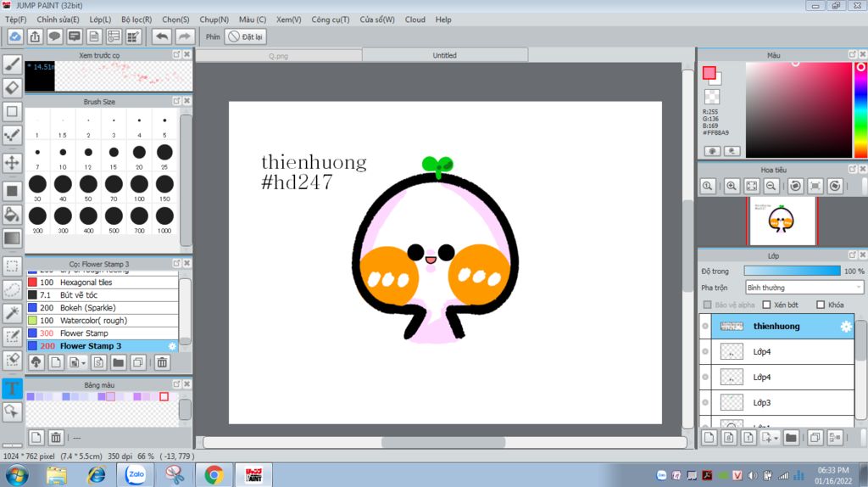The height and width of the screenshot is (487, 868).
Task: Open Zalo from taskbar
Action: [136, 475]
